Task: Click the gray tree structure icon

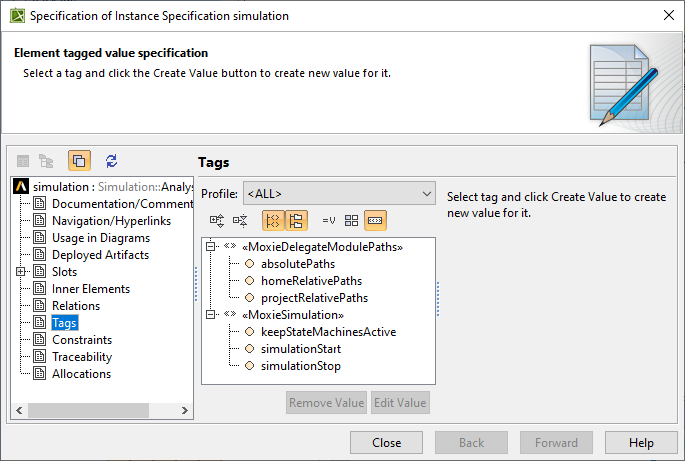Action: (46, 161)
